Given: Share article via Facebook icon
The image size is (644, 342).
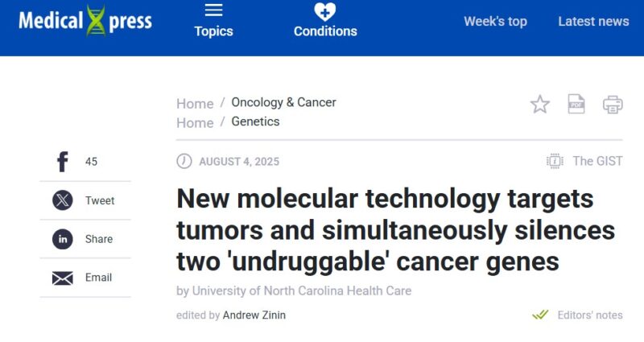Looking at the screenshot, I should [63, 162].
